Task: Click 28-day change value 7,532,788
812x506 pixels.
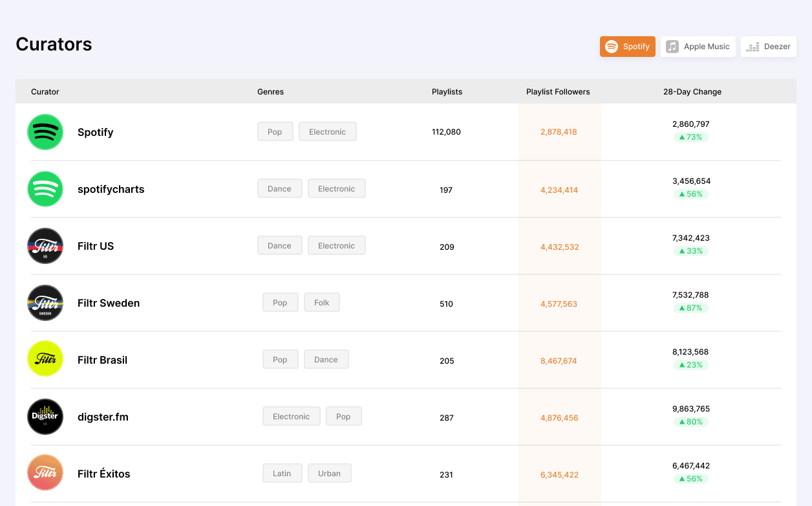Action: coord(691,295)
